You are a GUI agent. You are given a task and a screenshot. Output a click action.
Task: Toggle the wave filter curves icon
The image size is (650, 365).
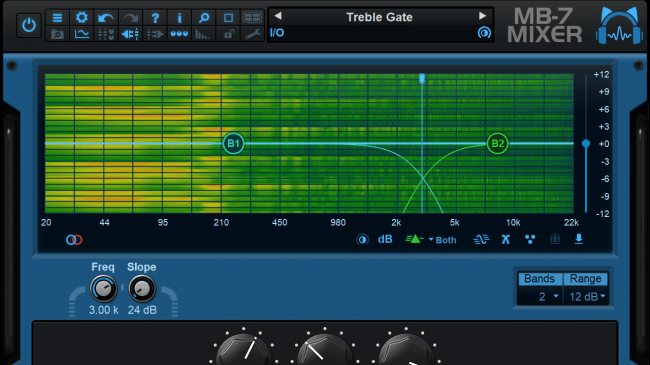[481, 239]
